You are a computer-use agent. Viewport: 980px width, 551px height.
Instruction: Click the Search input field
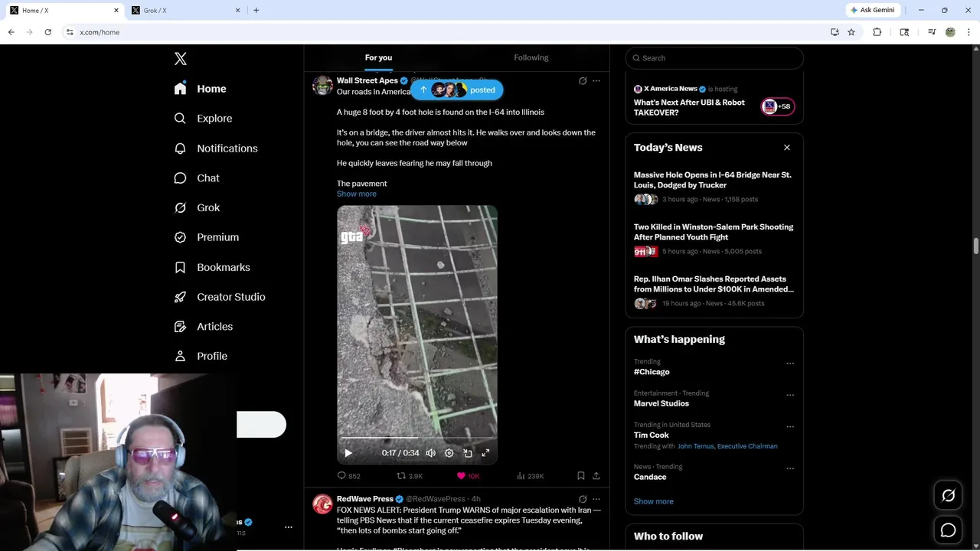[714, 58]
